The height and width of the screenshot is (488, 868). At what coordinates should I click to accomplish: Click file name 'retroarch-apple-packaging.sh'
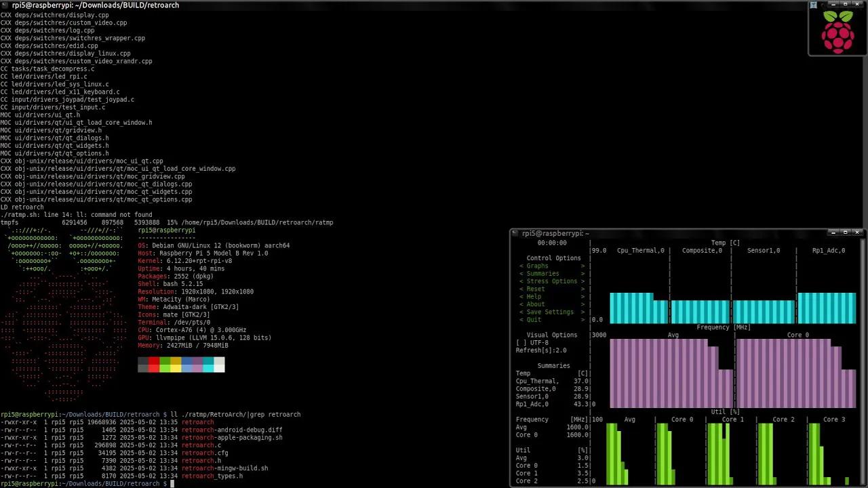232,438
